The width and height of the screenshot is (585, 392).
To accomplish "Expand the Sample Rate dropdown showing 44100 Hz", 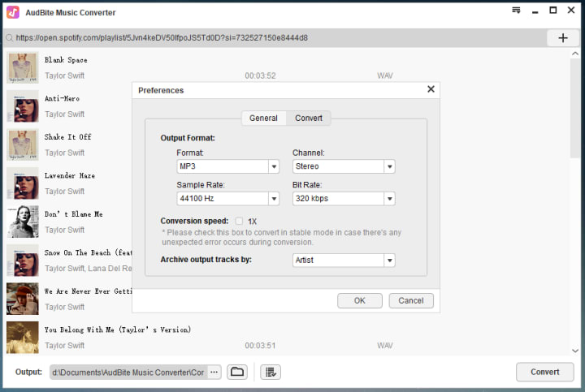I will (x=227, y=199).
